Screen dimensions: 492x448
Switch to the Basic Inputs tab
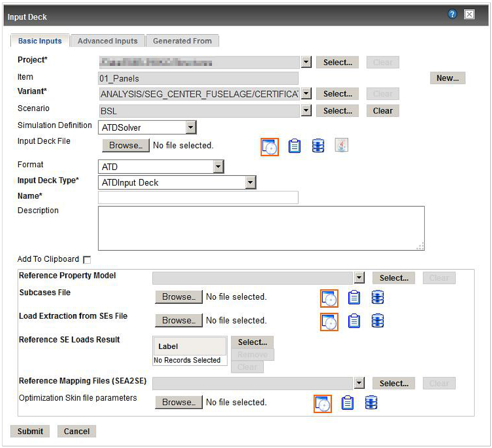40,41
